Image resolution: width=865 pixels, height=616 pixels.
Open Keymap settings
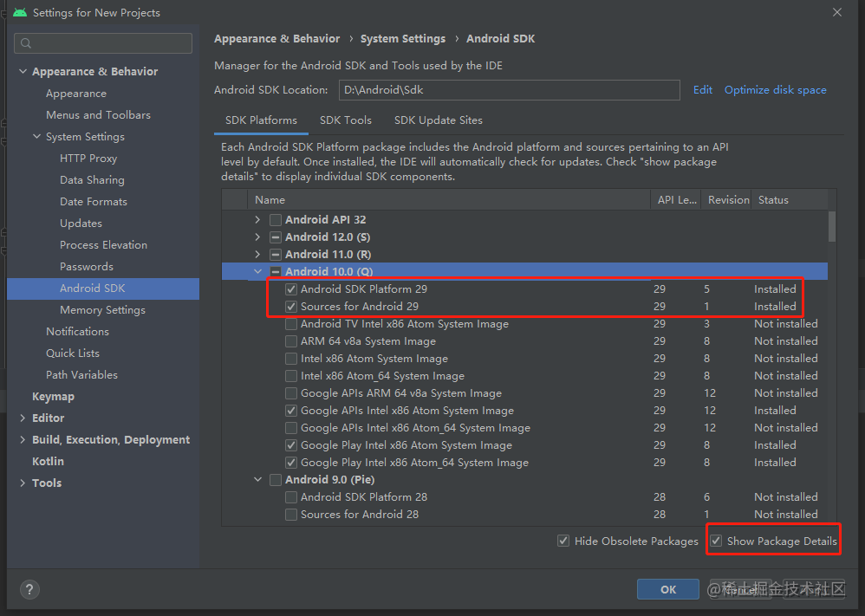53,397
